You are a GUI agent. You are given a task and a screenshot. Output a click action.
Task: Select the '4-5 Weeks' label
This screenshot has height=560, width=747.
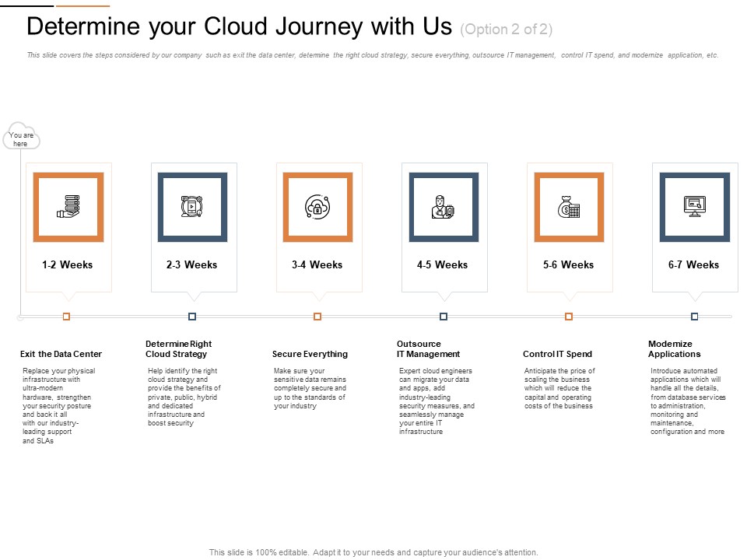click(x=443, y=264)
